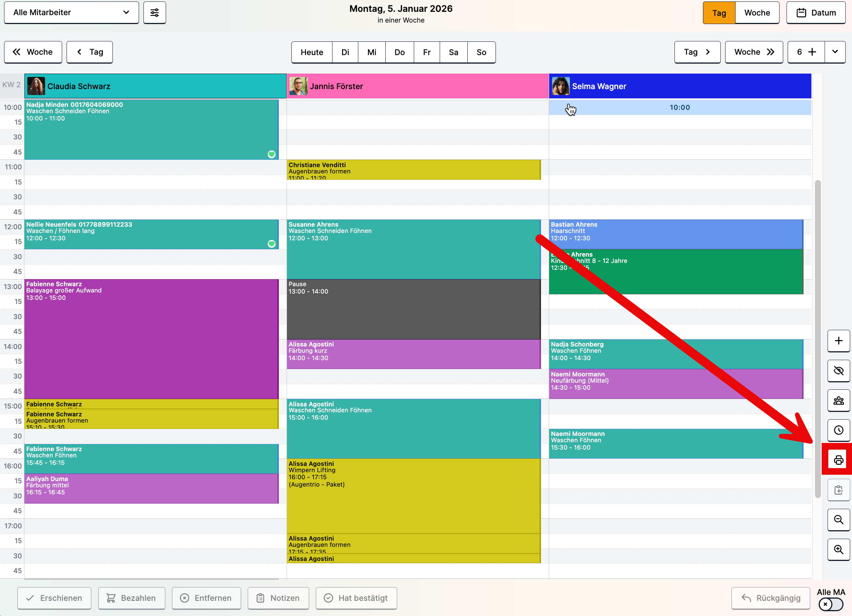
Task: Click the clock icon in the sidebar
Action: pyautogui.click(x=838, y=430)
